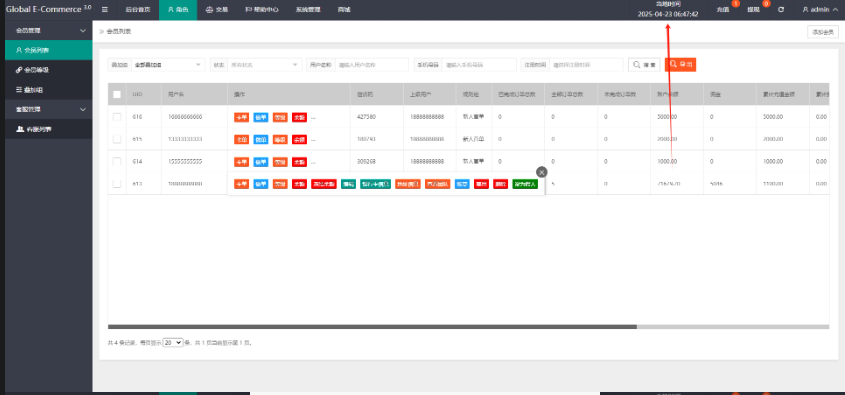Click the short teal 编辑 button in popup

348,184
